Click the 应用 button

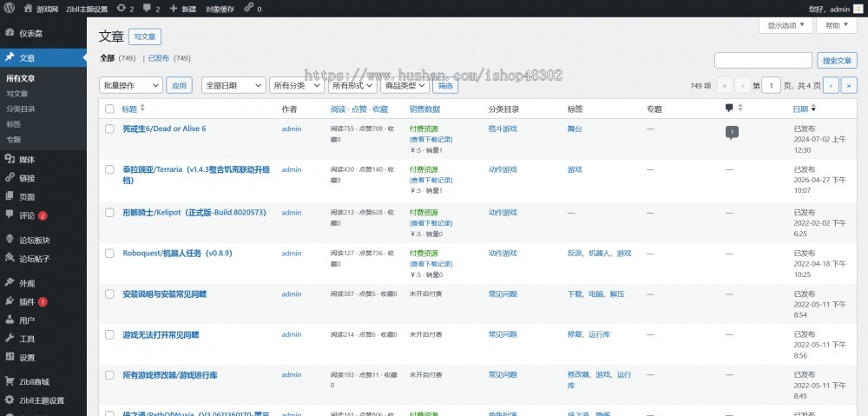coord(179,85)
